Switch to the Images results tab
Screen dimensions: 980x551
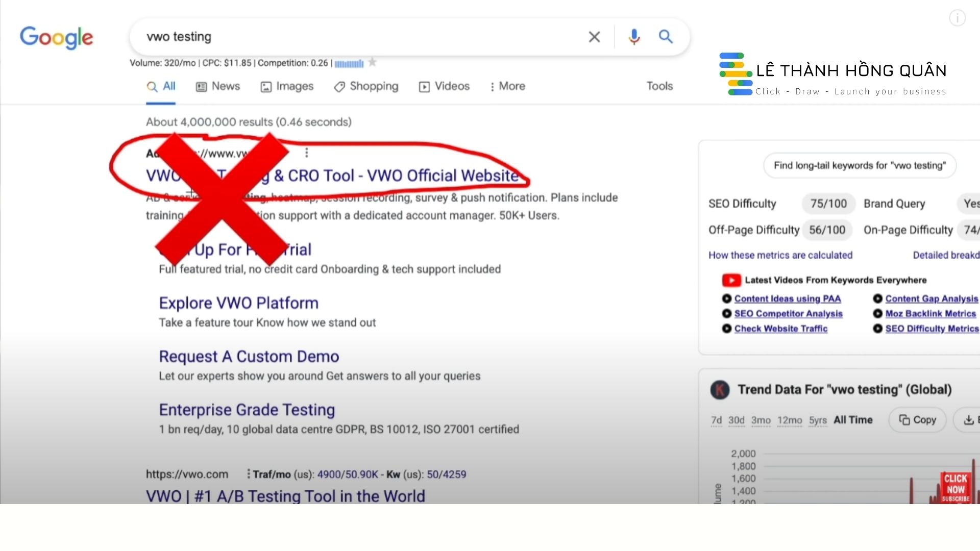pos(287,86)
